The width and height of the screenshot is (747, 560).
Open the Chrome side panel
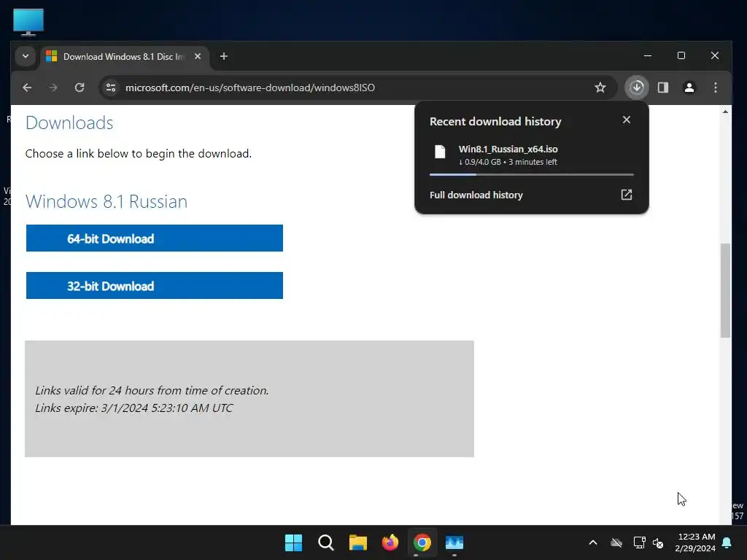pos(663,87)
